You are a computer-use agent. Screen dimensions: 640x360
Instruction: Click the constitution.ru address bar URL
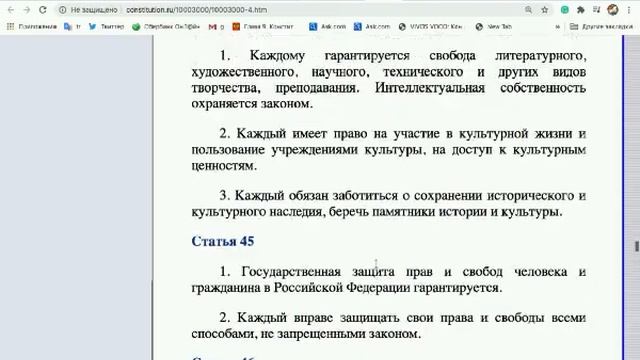coord(196,10)
